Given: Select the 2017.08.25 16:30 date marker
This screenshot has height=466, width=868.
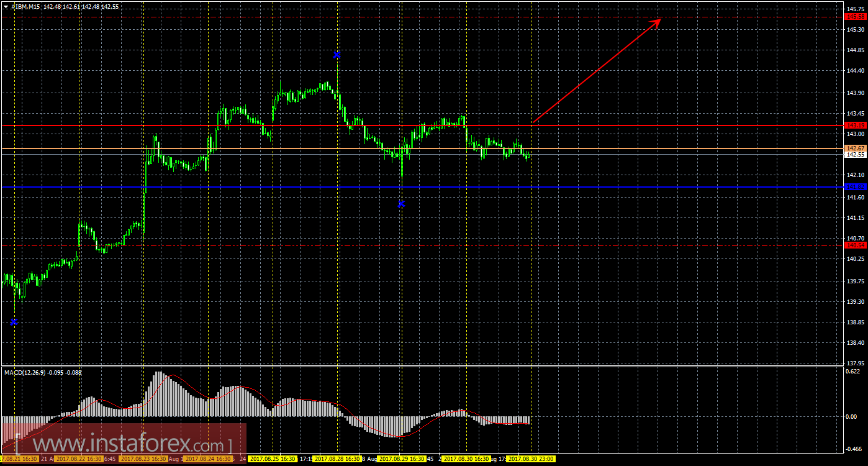Looking at the screenshot, I should tap(273, 459).
